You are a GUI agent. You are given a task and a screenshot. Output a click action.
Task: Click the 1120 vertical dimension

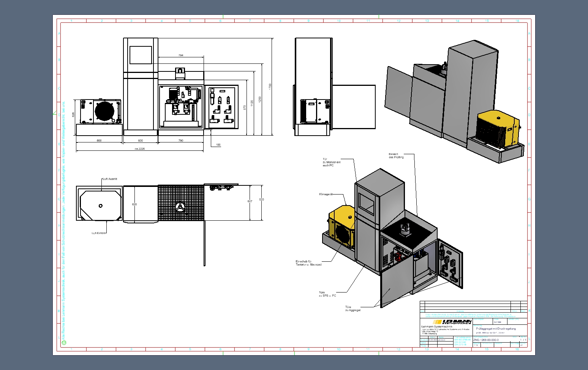tap(252, 103)
